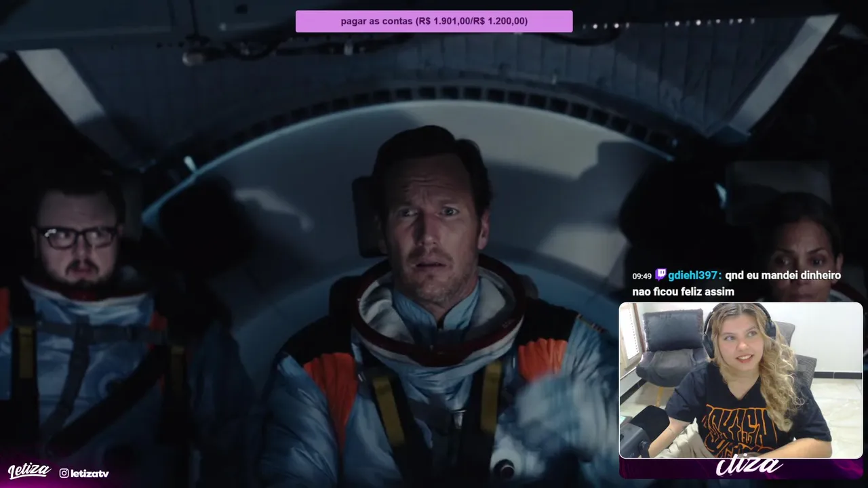Click the chat message 'nao ficou feliz assim'
Viewport: 868px width, 488px height.
(683, 291)
